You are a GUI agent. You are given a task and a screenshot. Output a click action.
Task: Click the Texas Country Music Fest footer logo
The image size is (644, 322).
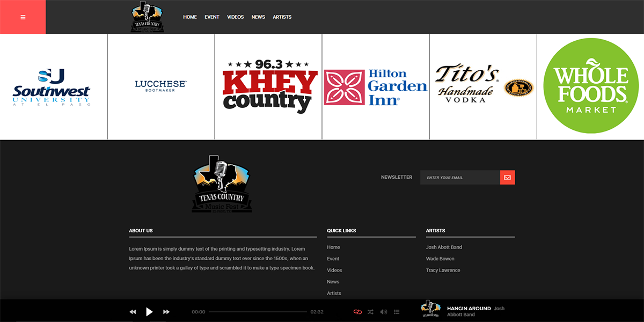(222, 184)
